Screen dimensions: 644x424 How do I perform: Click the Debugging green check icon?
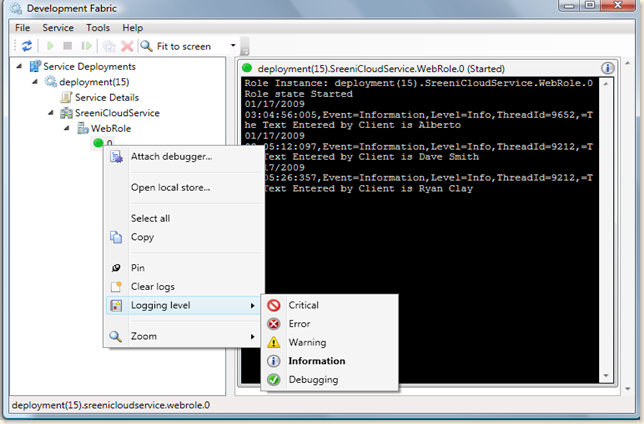274,380
